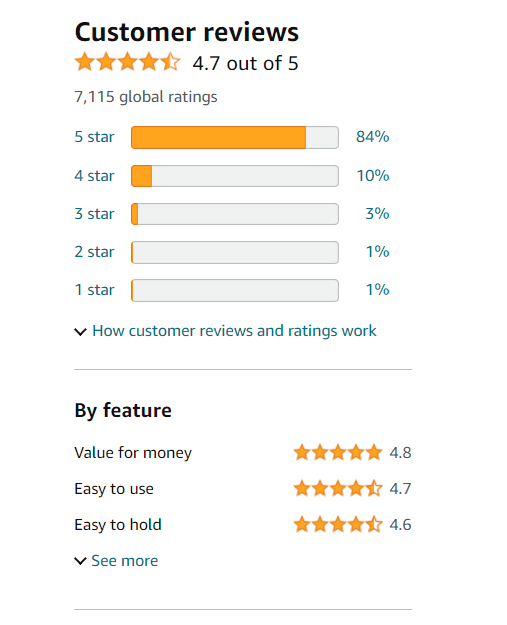Click the 10% percentage link
The height and width of the screenshot is (625, 507).
click(x=373, y=176)
